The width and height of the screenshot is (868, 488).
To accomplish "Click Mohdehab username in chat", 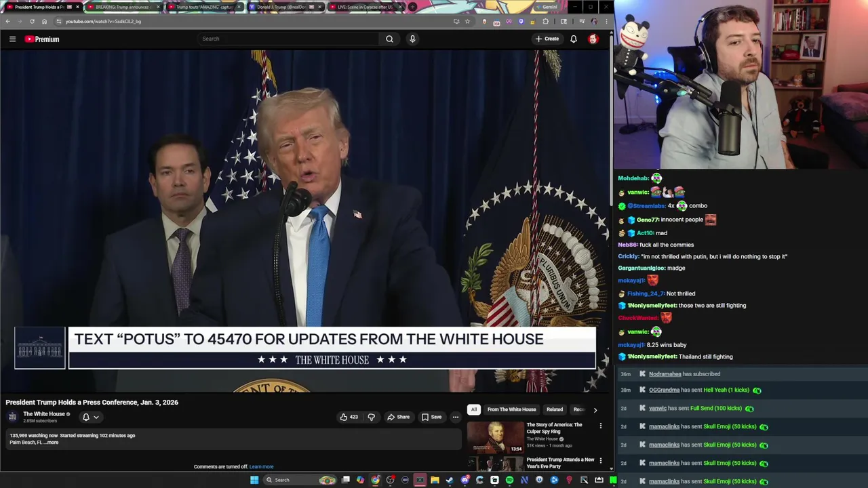I will [633, 178].
